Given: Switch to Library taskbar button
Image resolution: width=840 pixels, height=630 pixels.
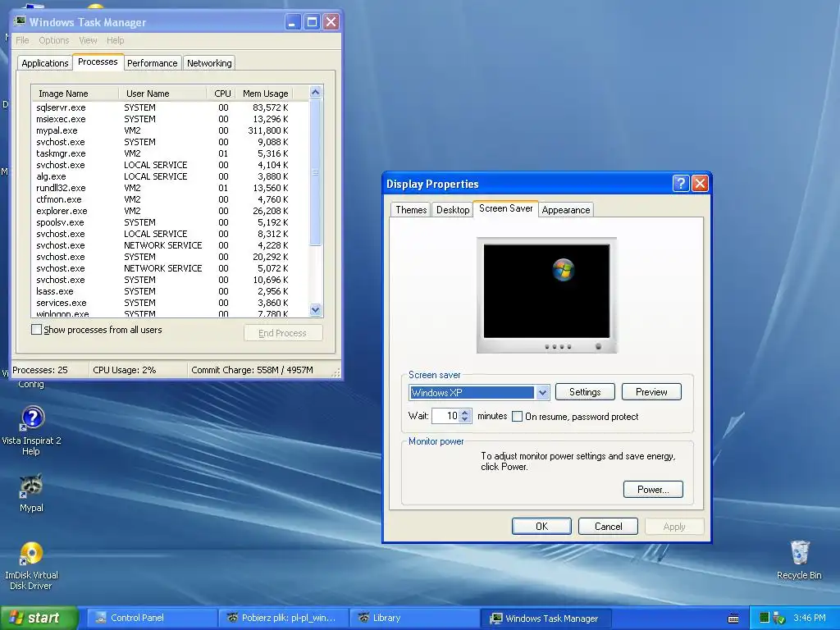Looking at the screenshot, I should (414, 619).
